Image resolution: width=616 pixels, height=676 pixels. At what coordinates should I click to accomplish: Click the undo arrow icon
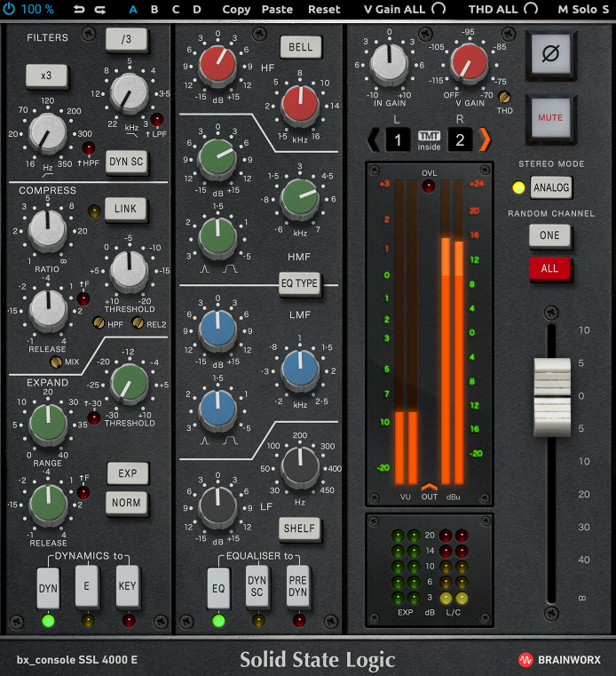[x=79, y=9]
